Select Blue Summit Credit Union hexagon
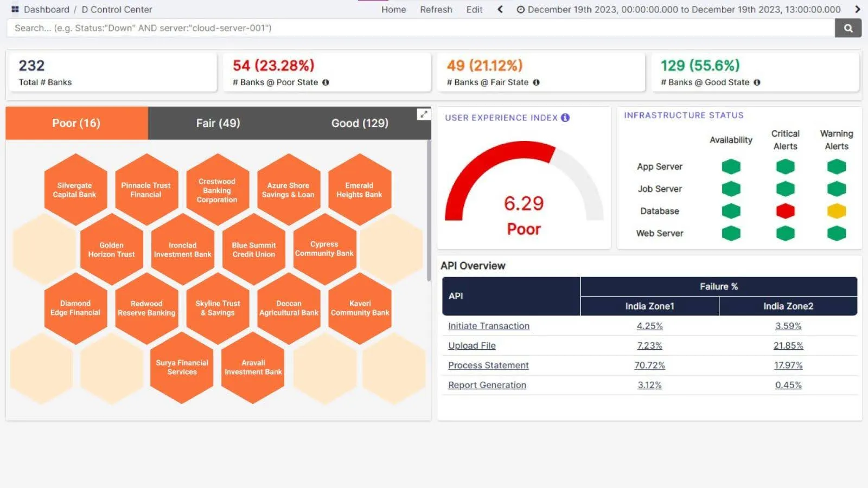This screenshot has height=488, width=868. 254,249
